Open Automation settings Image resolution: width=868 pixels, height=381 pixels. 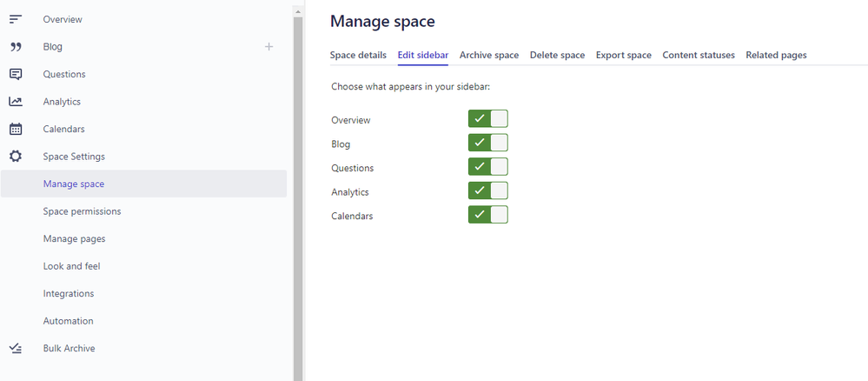pos(68,321)
